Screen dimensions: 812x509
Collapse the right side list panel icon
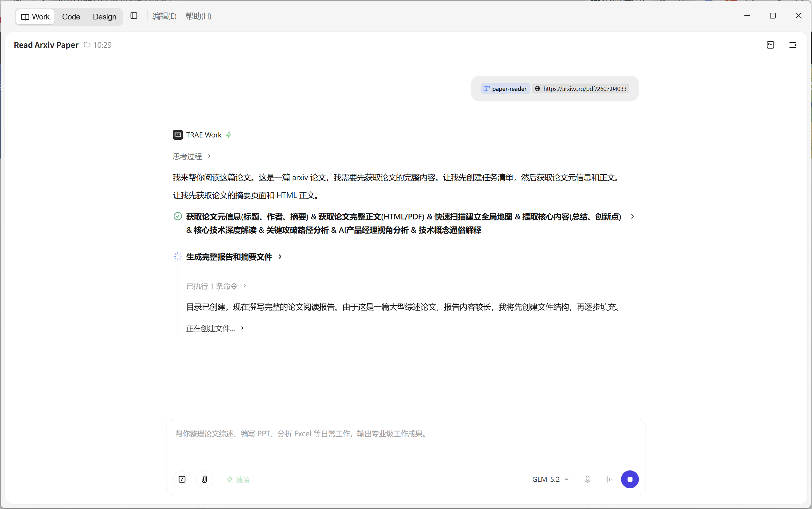[x=793, y=45]
